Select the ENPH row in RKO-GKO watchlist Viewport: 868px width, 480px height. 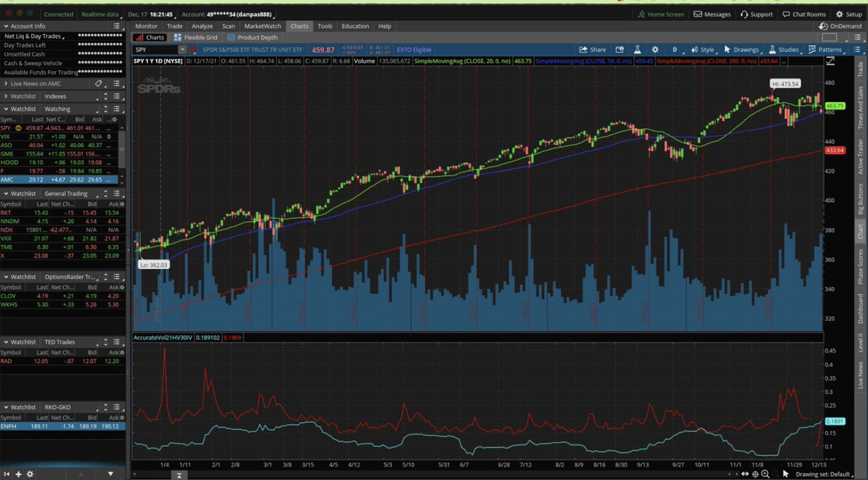coord(62,426)
